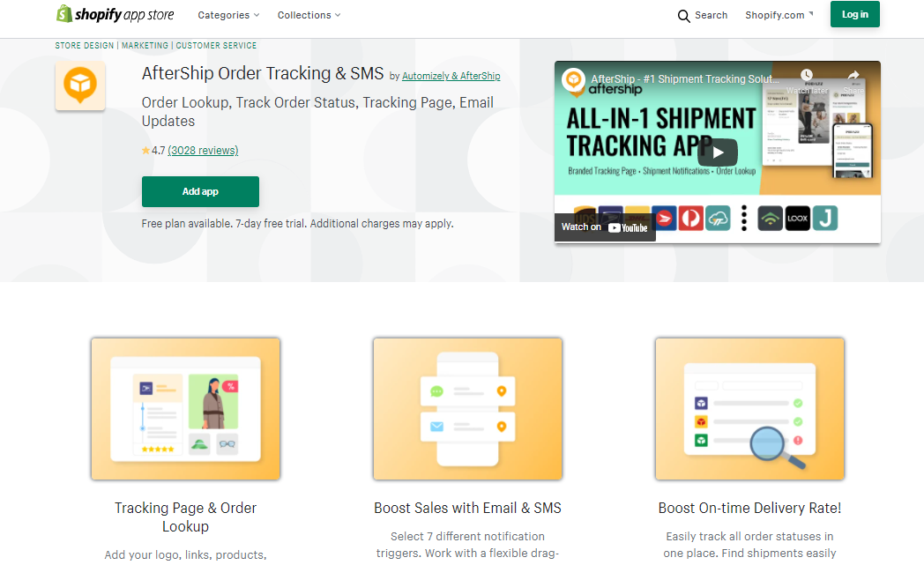Click the dark wifi-signal app icon in video
924x565 pixels.
click(x=771, y=219)
